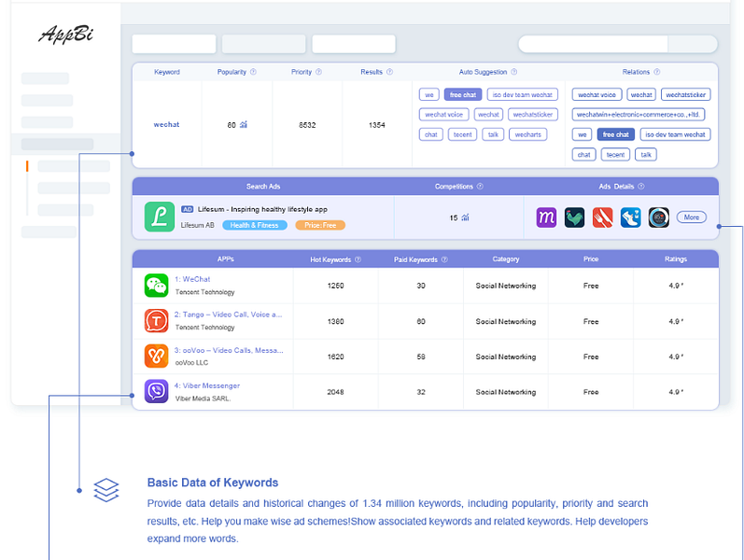Click the paid keywords value 58
The width and height of the screenshot is (744, 560).
tap(421, 357)
